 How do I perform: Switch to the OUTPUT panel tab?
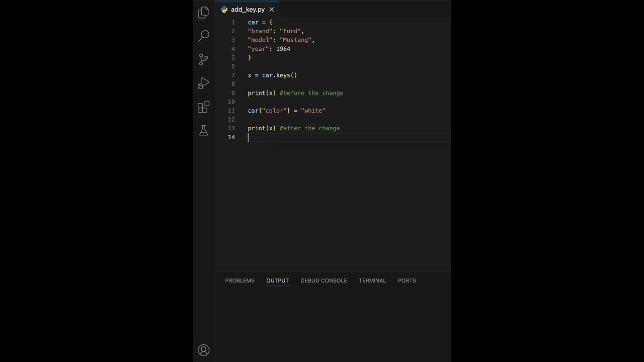[x=277, y=281]
